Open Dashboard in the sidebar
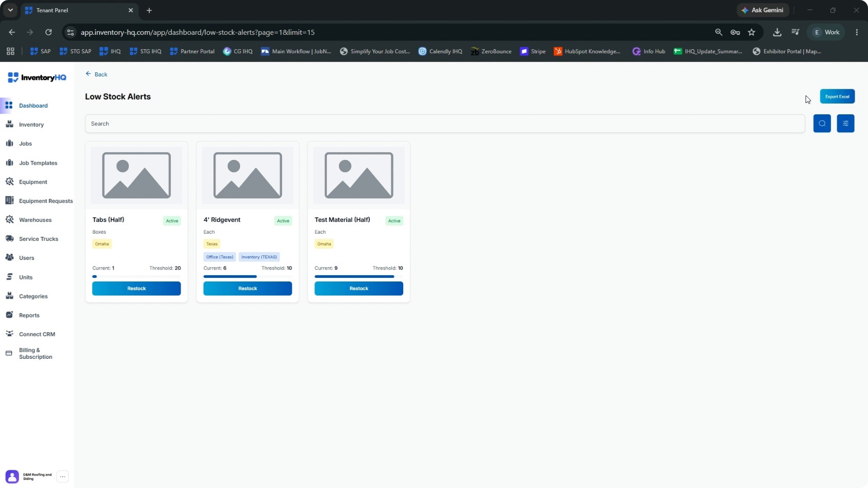 tap(33, 106)
